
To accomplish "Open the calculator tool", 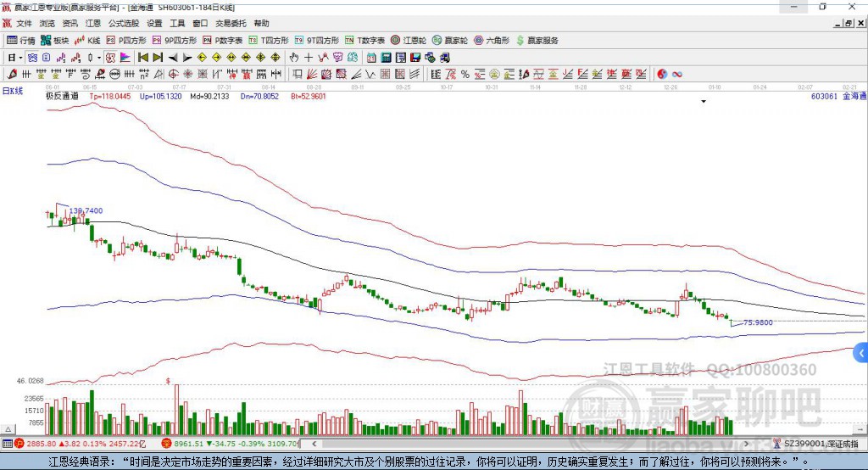I will [x=386, y=58].
